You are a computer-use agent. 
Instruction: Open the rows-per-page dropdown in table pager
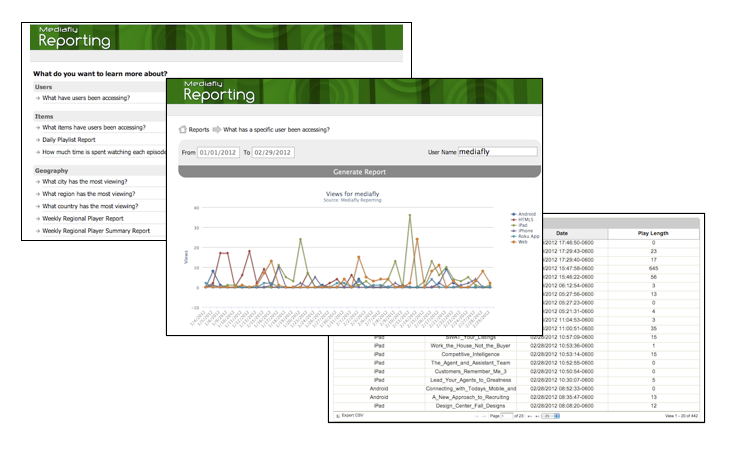coord(551,416)
